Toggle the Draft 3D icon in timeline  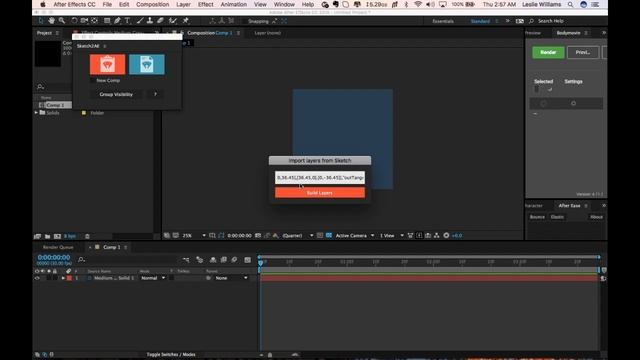200,260
